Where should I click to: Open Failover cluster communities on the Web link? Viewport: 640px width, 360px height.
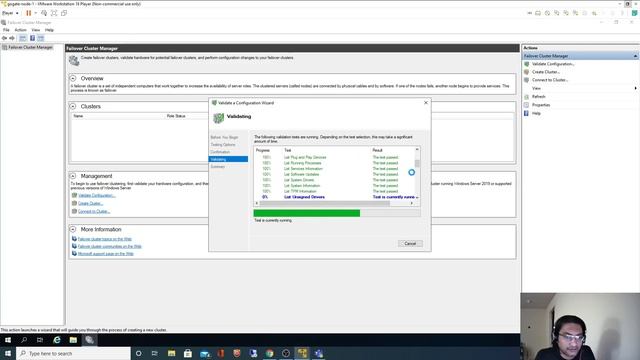109,247
